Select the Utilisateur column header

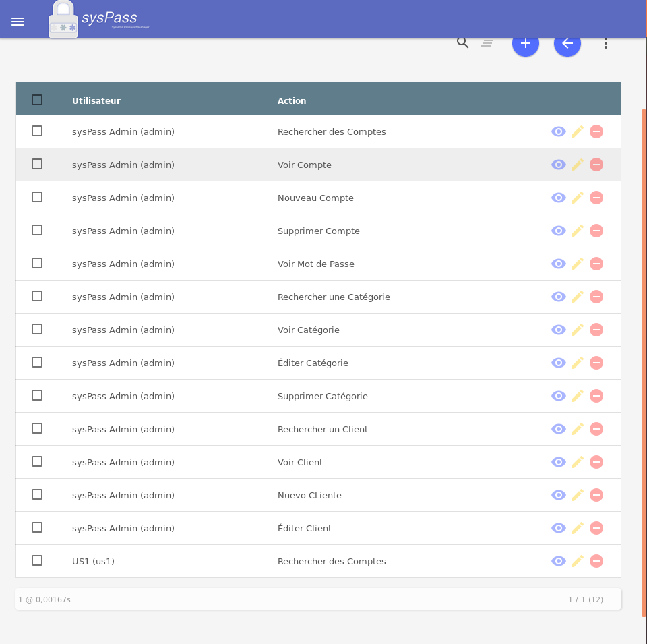pos(96,100)
